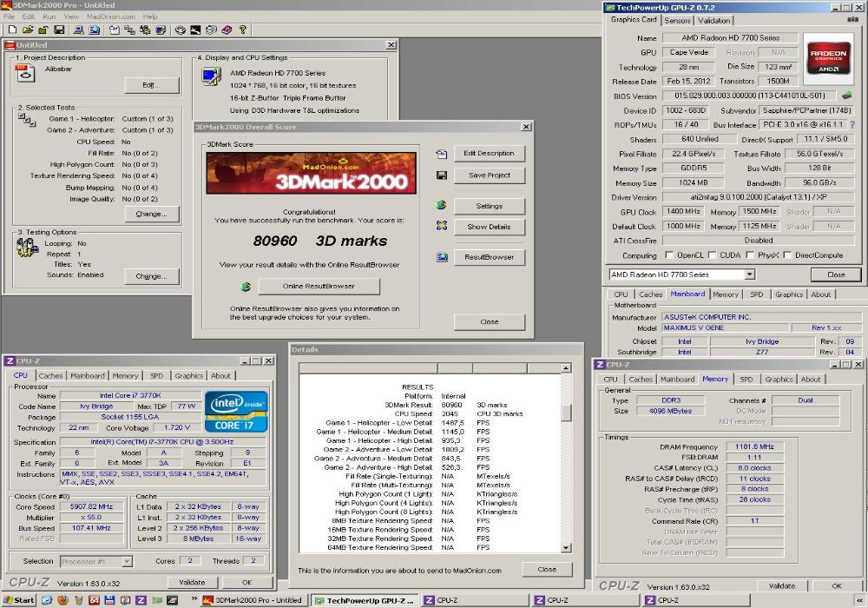Click the ResultBrowser button
The height and width of the screenshot is (608, 868).
[x=489, y=257]
